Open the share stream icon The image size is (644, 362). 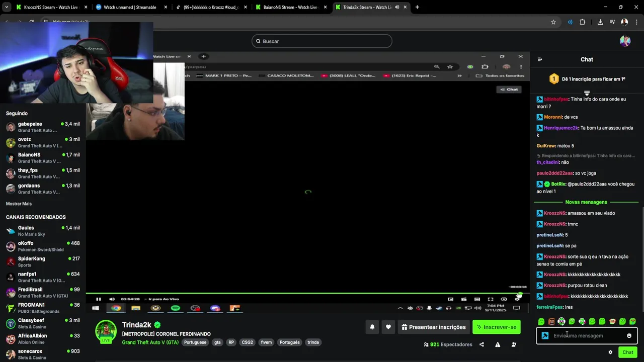coord(481,344)
